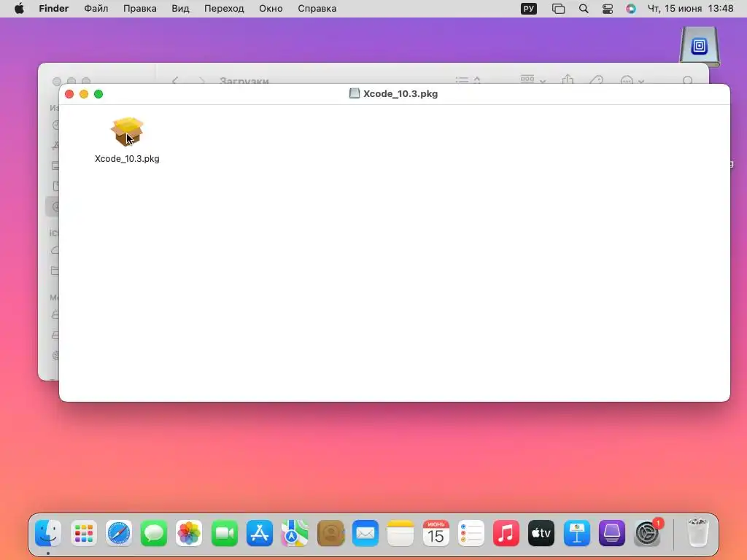This screenshot has width=747, height=560.
Task: Click the date and time in menu bar
Action: coord(690,9)
